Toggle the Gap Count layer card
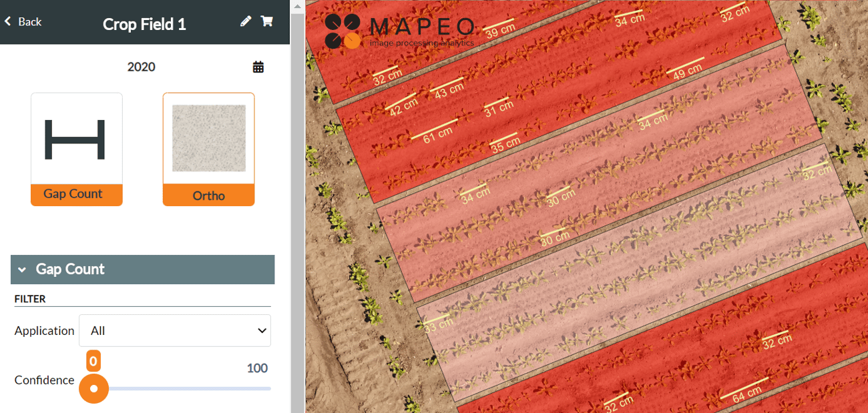The height and width of the screenshot is (413, 868). [76, 148]
